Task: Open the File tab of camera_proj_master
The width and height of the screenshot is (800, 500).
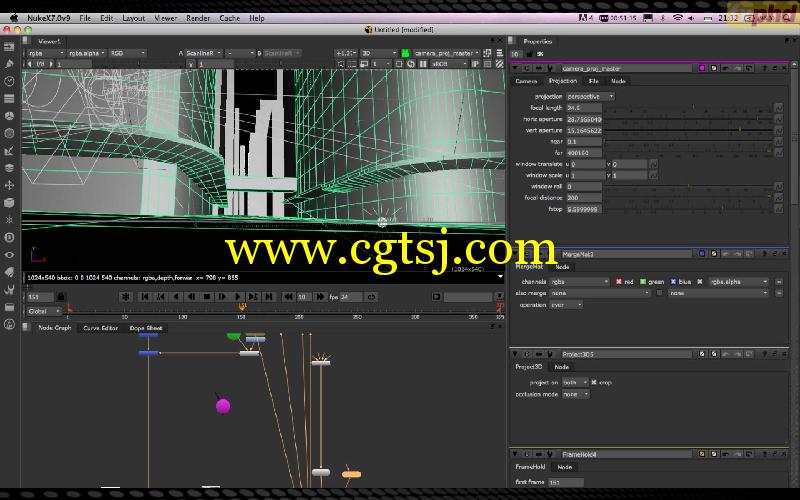Action: click(x=593, y=81)
